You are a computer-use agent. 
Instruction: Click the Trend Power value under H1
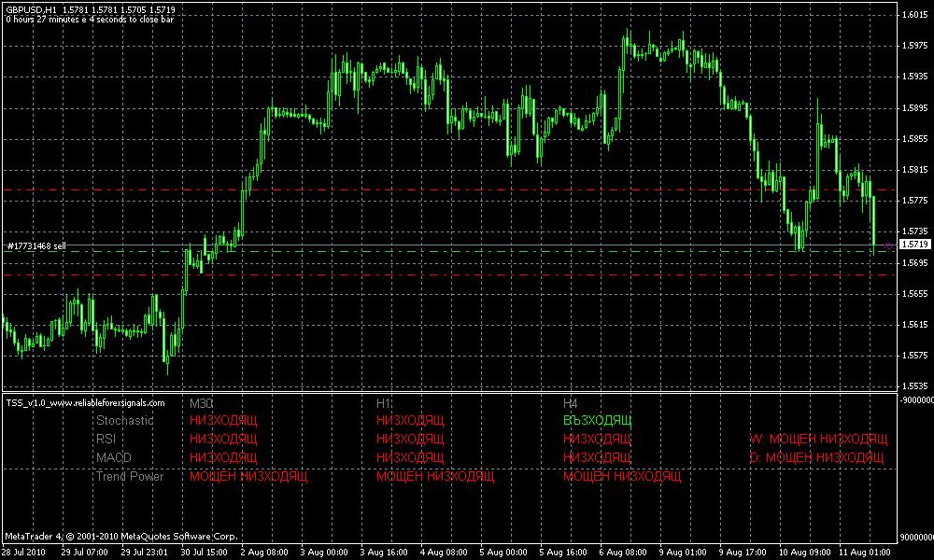[435, 476]
